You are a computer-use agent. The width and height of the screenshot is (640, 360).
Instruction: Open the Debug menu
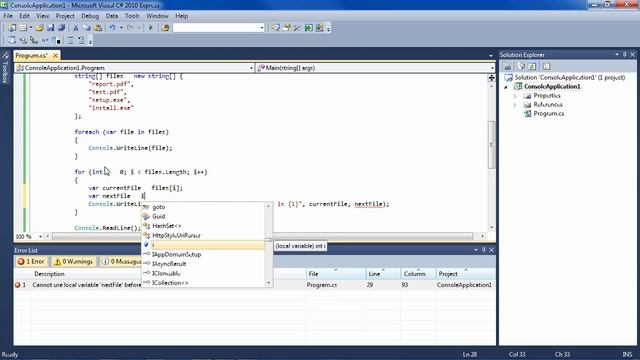(90, 16)
